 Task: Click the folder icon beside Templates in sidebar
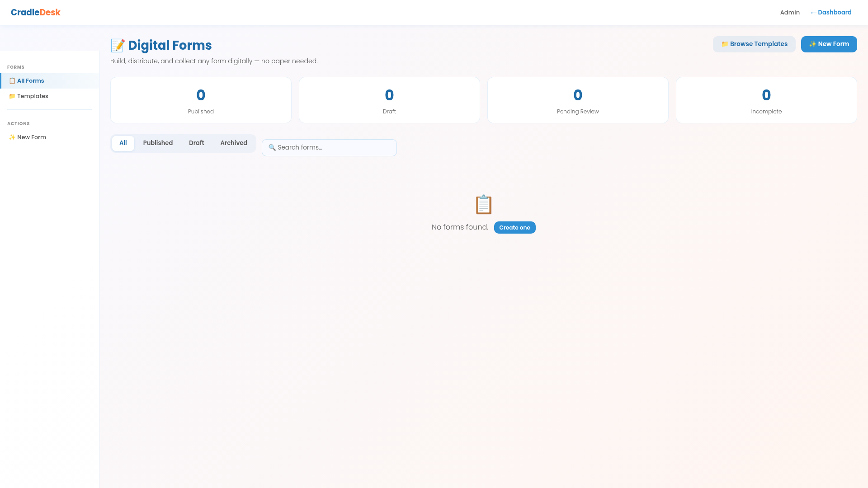[x=12, y=96]
